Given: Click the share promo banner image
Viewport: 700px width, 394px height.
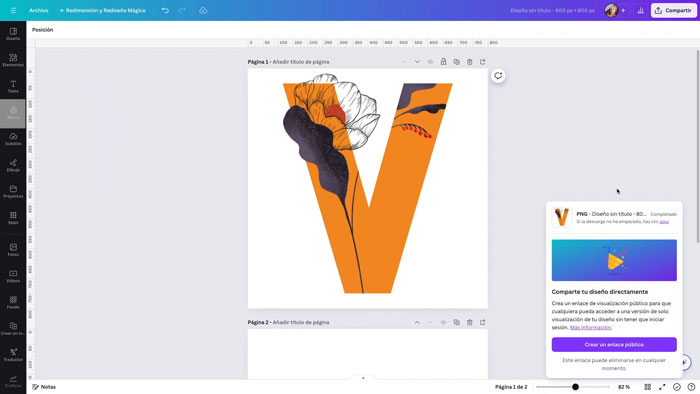Looking at the screenshot, I should (614, 260).
